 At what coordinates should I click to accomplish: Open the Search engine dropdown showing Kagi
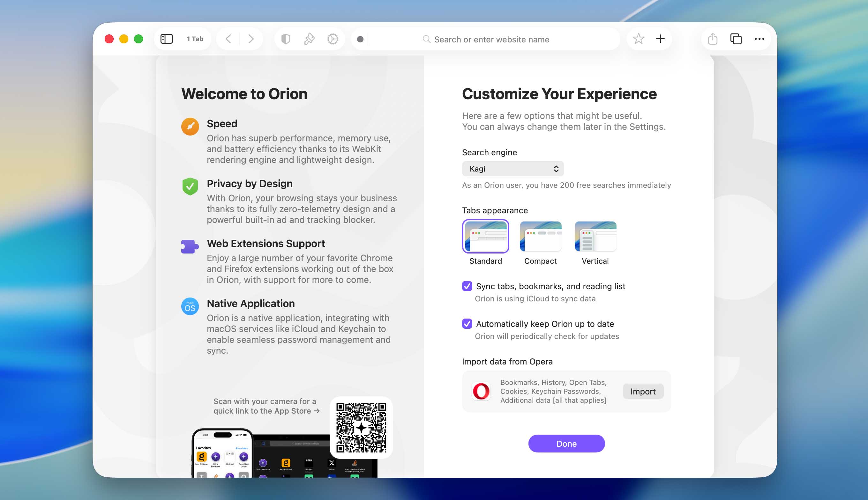click(x=513, y=169)
